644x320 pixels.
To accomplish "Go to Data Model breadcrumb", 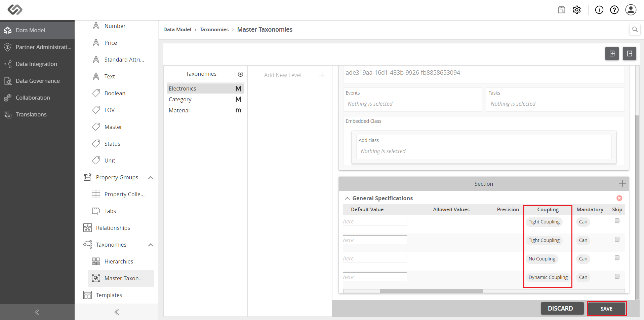I will coord(177,30).
